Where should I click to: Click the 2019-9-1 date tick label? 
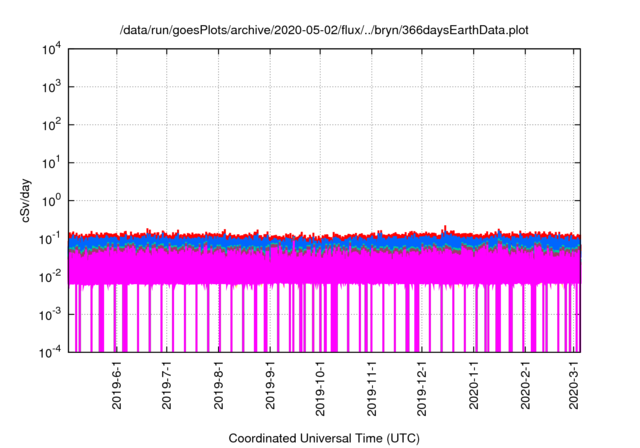pyautogui.click(x=270, y=385)
